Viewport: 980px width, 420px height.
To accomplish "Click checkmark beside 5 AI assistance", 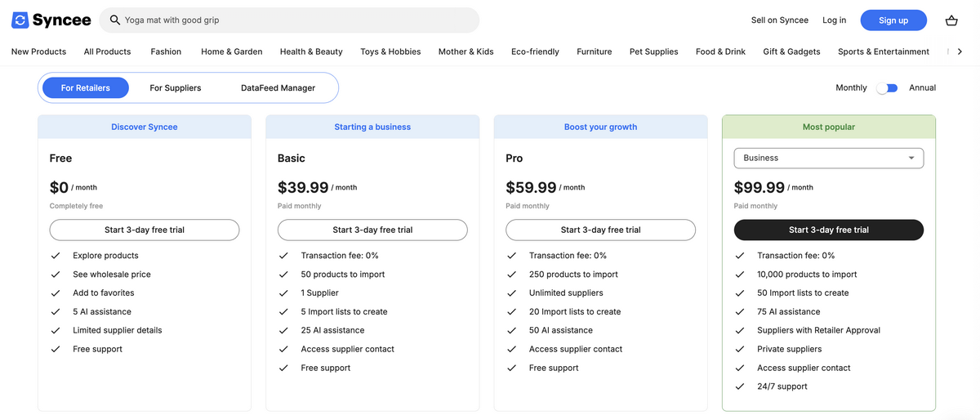I will coord(56,311).
